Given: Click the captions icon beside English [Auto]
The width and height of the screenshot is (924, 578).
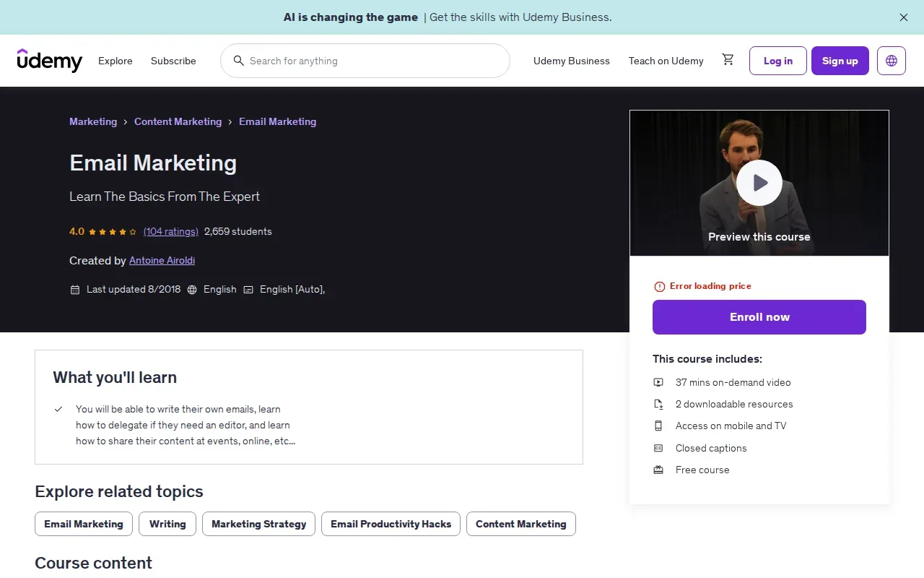Looking at the screenshot, I should click(x=248, y=290).
